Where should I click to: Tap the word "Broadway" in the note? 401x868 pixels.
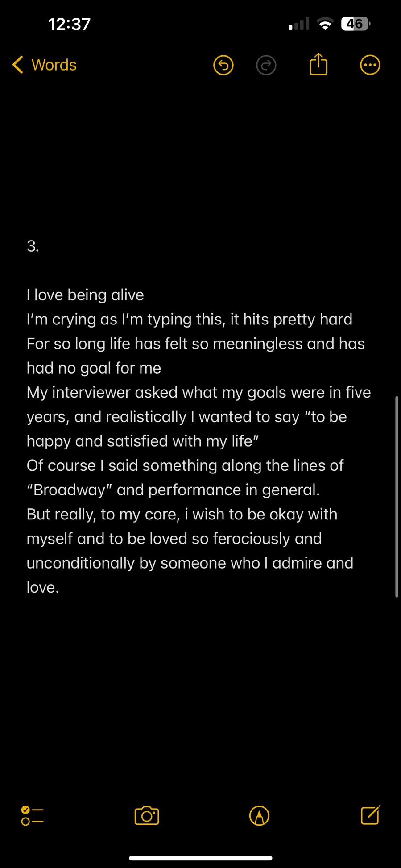point(70,490)
